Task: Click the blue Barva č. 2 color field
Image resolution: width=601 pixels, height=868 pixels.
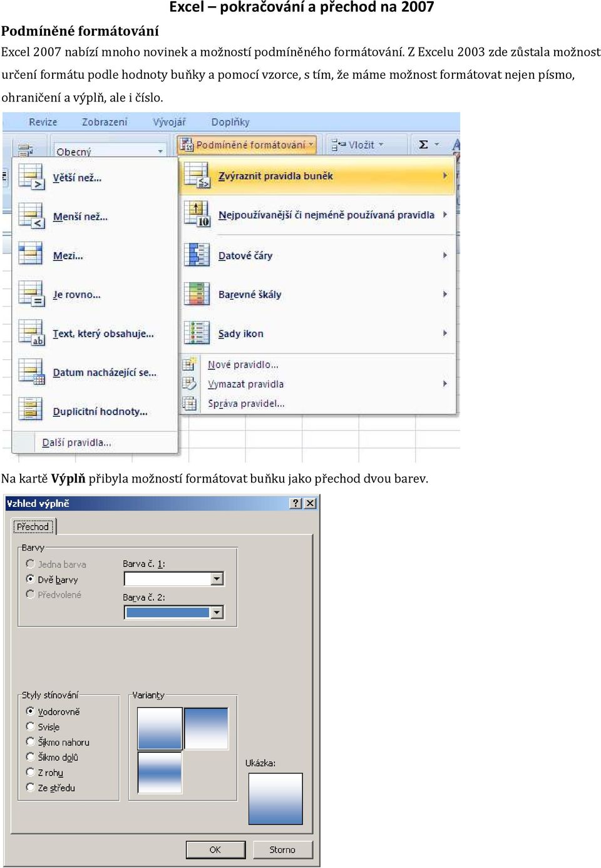Action: point(168,612)
